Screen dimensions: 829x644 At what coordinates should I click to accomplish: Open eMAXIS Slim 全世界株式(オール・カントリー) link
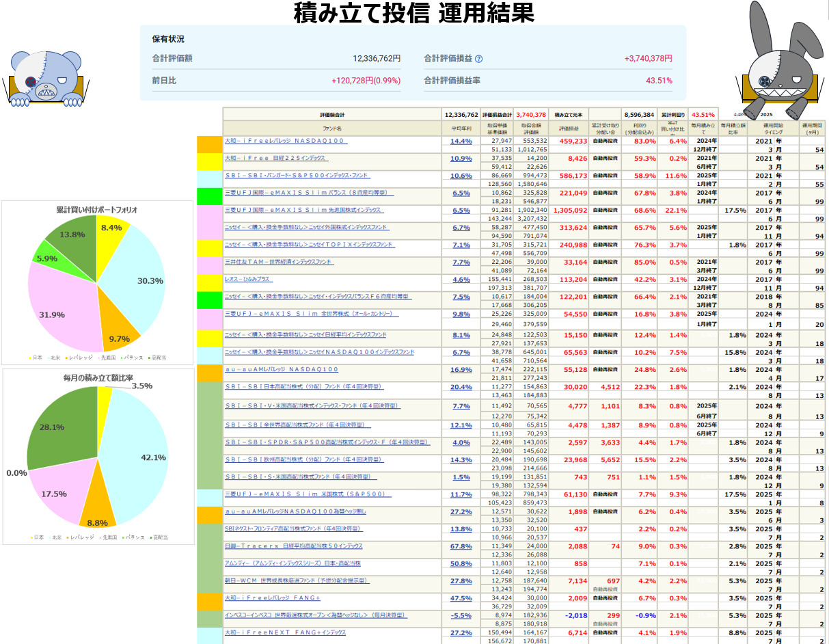point(311,314)
